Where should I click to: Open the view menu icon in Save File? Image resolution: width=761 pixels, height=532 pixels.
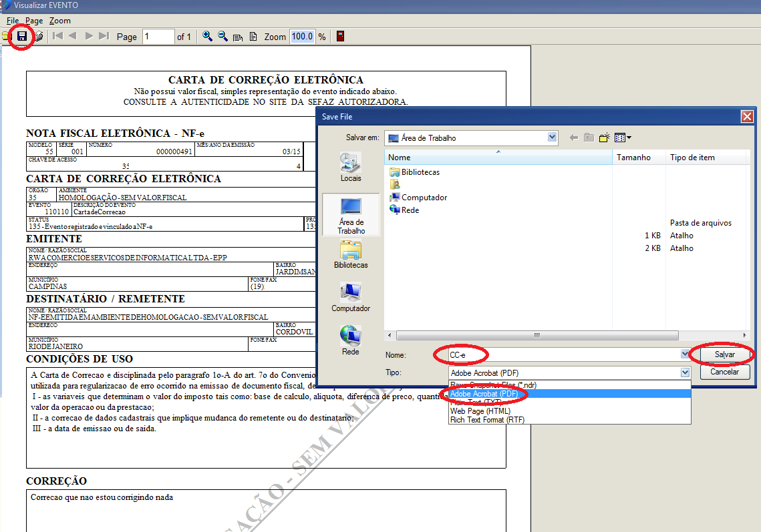pos(623,138)
